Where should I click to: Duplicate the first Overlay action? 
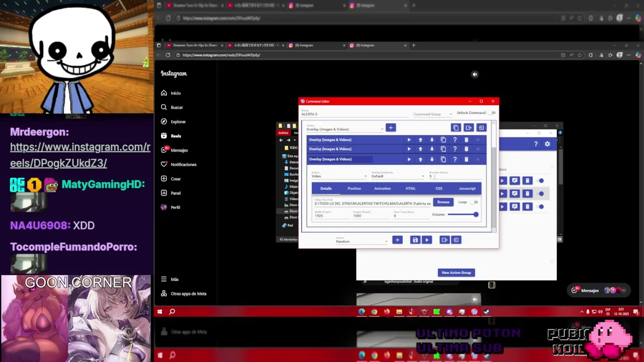443,140
